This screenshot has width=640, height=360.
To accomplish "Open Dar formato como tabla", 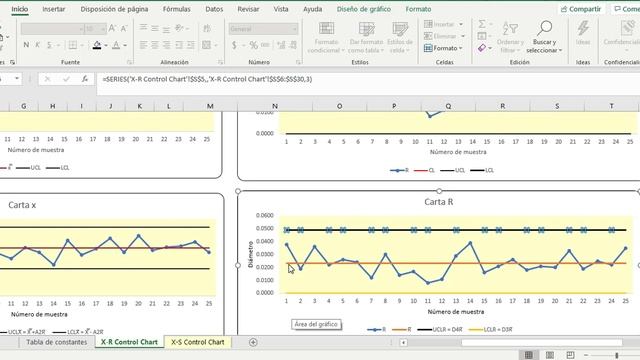I will [366, 38].
